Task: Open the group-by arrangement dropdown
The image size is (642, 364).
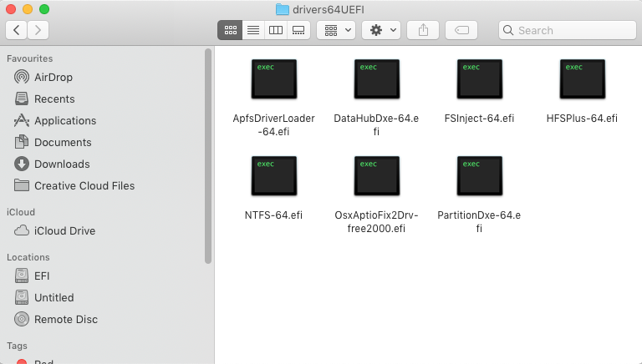Action: [x=336, y=30]
